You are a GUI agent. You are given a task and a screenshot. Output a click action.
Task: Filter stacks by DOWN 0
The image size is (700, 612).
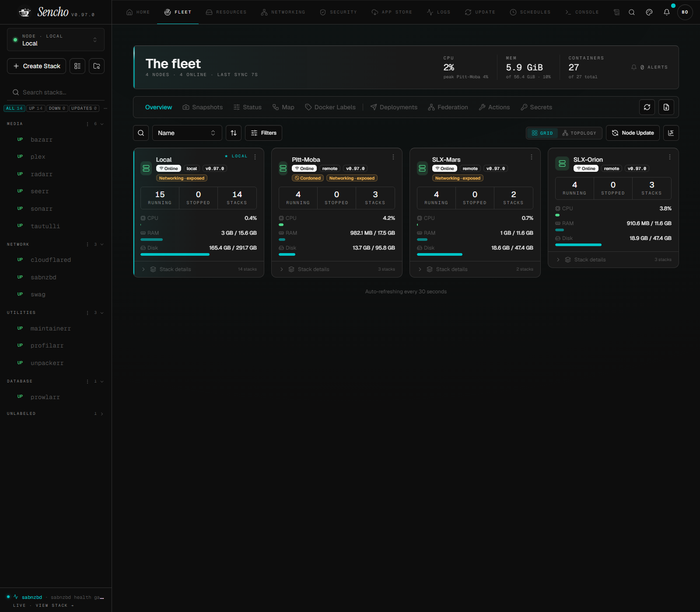57,108
